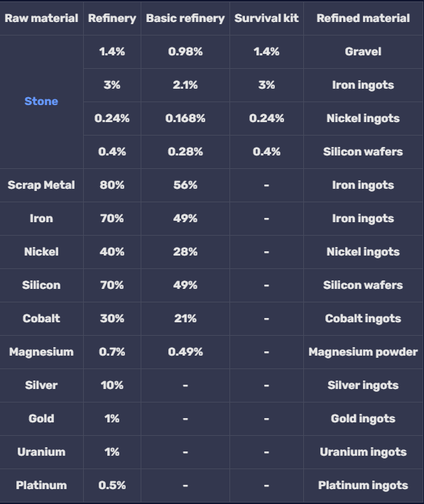This screenshot has width=424, height=504.
Task: Select the Raw material column header
Action: click(x=41, y=18)
